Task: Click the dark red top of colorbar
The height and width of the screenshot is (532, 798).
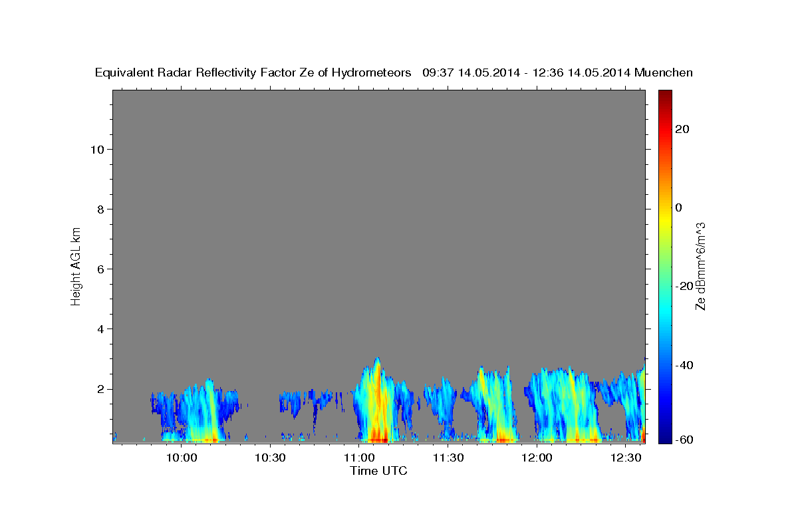Action: tap(664, 96)
